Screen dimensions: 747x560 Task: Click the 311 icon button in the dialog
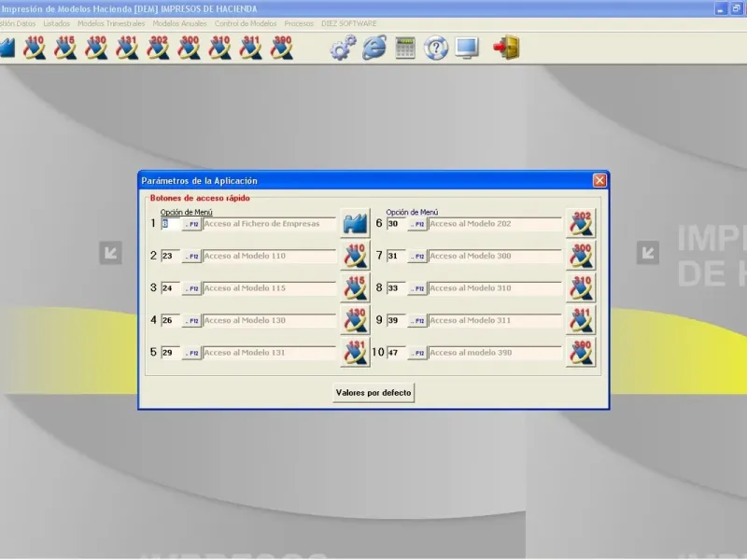click(x=581, y=320)
